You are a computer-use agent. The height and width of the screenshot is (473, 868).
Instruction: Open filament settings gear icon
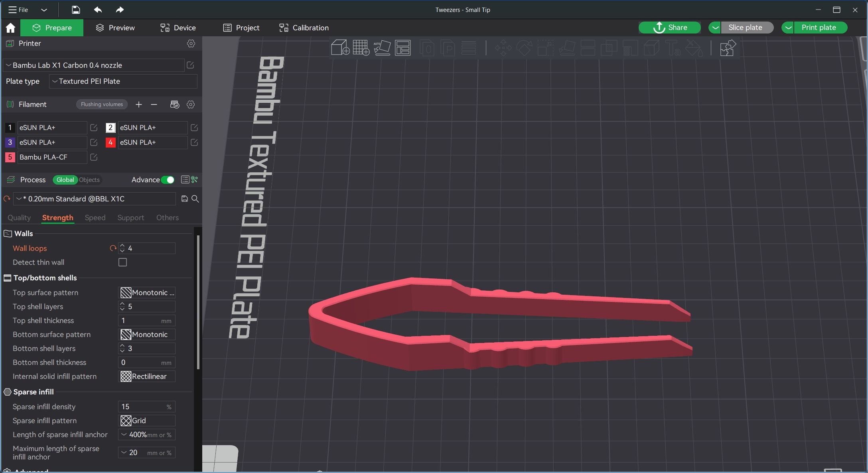[x=191, y=104]
